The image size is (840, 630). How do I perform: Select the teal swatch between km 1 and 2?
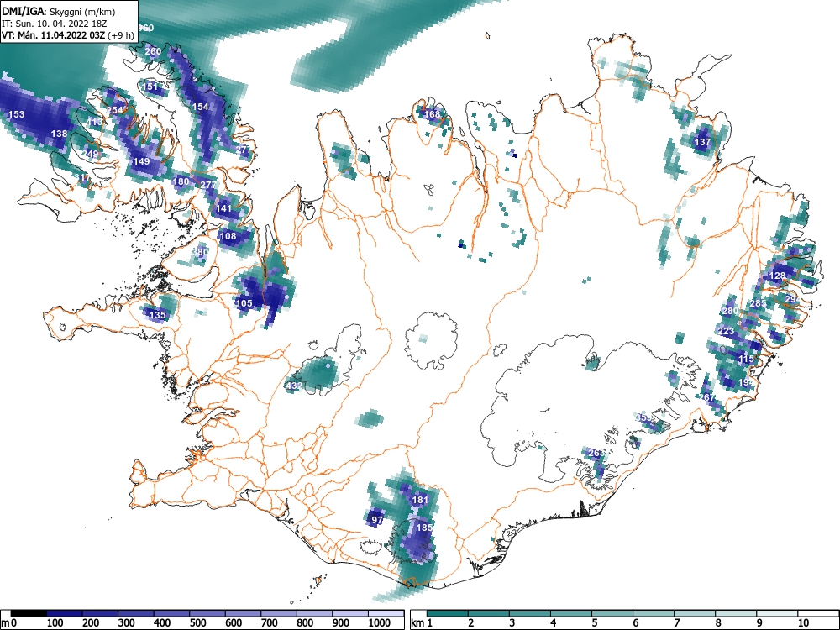tap(448, 613)
